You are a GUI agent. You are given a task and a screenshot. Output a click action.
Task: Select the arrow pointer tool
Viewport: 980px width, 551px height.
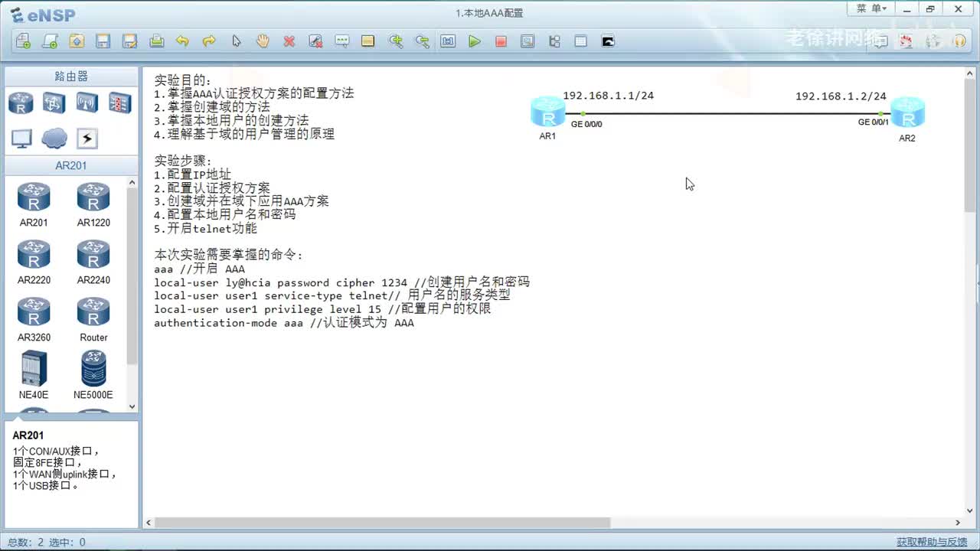click(x=236, y=41)
